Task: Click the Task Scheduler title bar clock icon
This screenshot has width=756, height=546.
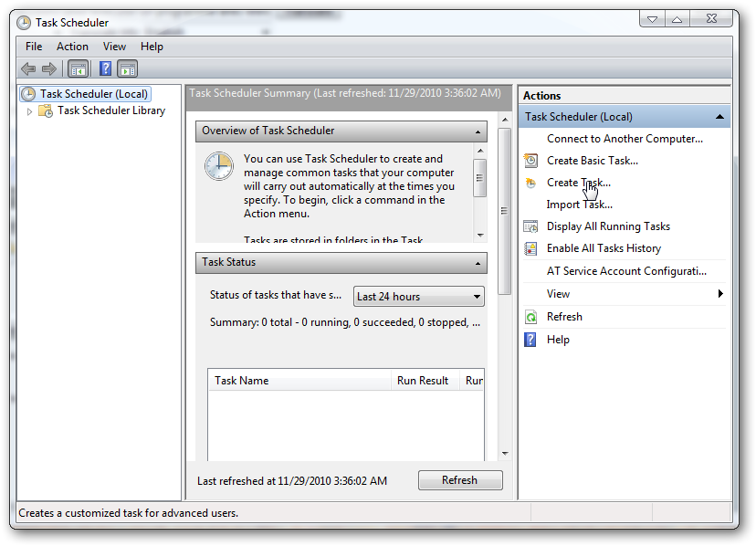Action: click(23, 23)
